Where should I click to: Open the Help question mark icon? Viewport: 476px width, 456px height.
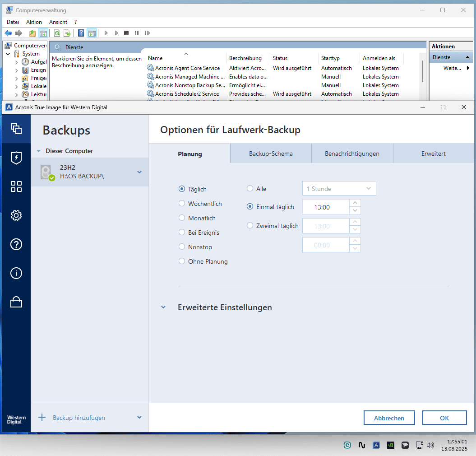point(16,244)
